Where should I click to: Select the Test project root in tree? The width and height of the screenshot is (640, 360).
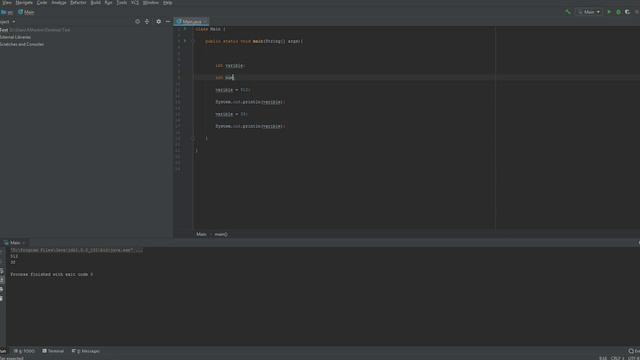(x=35, y=30)
